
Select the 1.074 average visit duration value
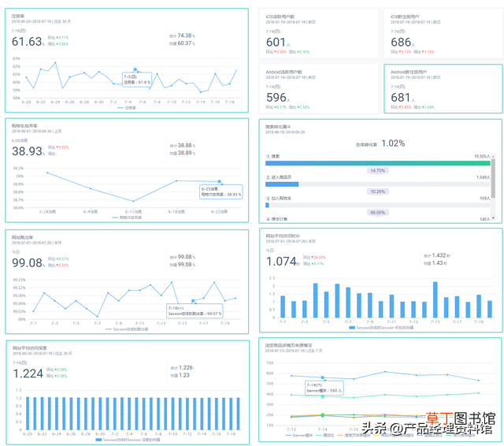282,261
